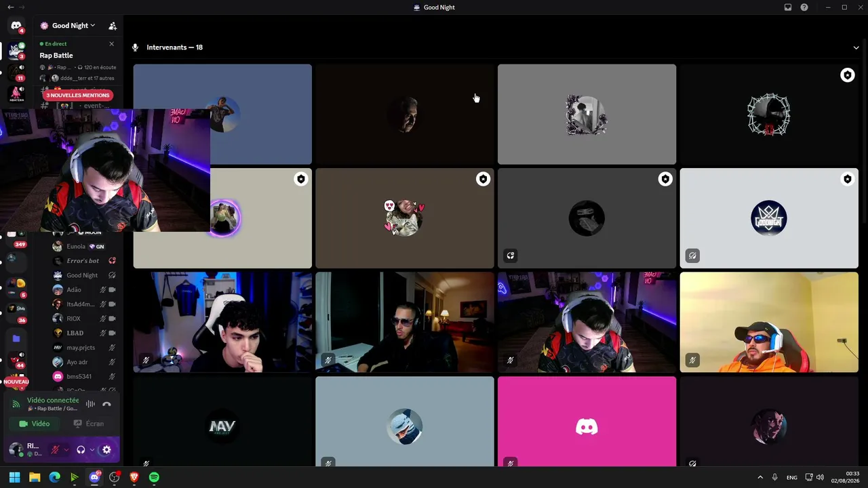
Task: Select Eunoia in the participant list
Action: 84,247
